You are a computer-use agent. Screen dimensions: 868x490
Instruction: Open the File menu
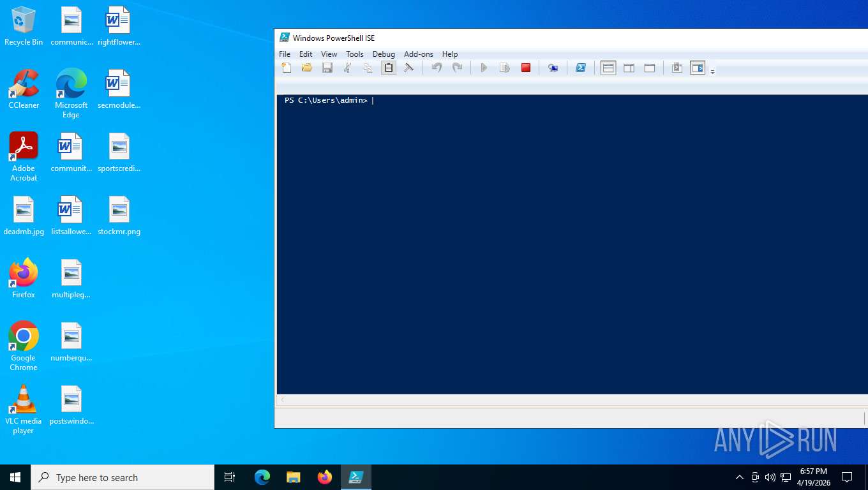[x=285, y=54]
